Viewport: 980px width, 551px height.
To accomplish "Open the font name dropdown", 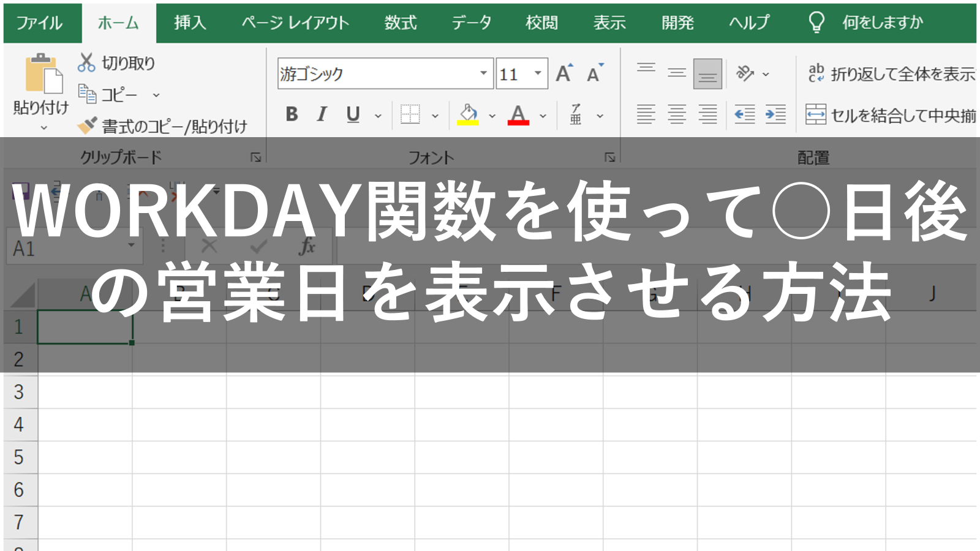I will pos(483,73).
